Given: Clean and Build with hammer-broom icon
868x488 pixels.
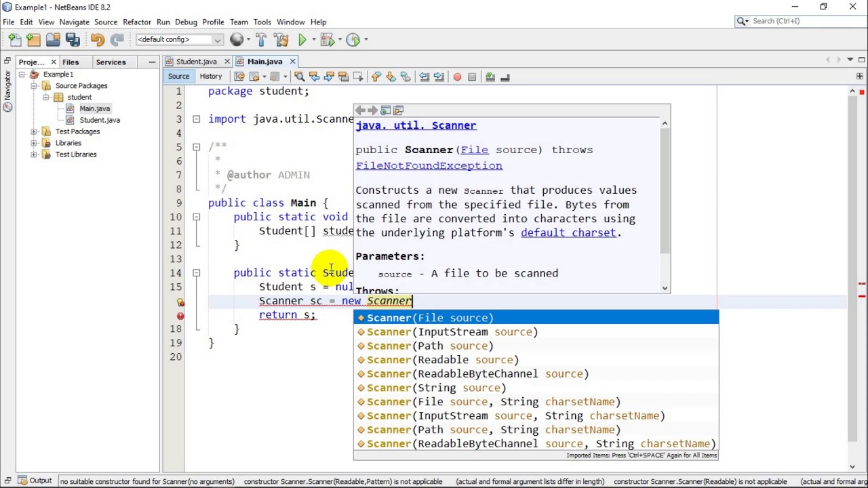Looking at the screenshot, I should click(x=281, y=40).
